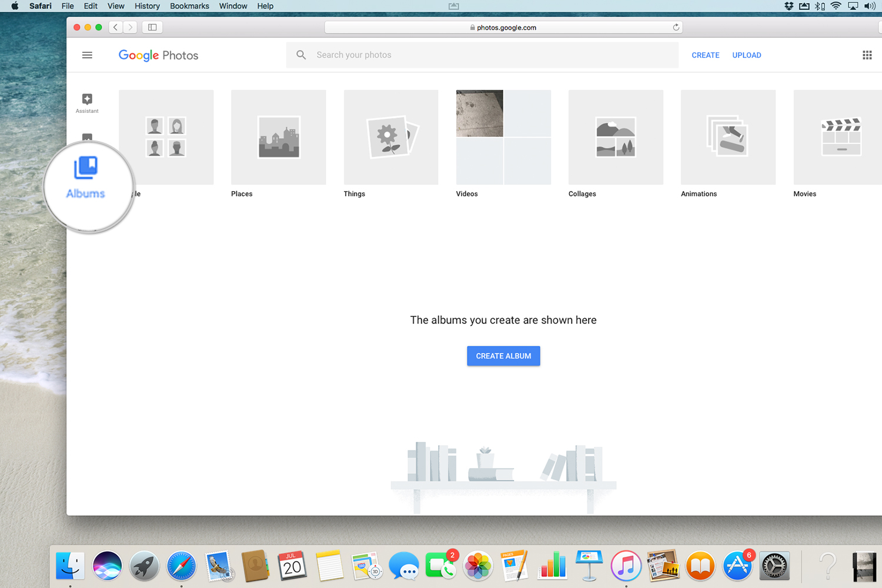The image size is (882, 588).
Task: Open the Mail app in the dock
Action: click(x=219, y=566)
